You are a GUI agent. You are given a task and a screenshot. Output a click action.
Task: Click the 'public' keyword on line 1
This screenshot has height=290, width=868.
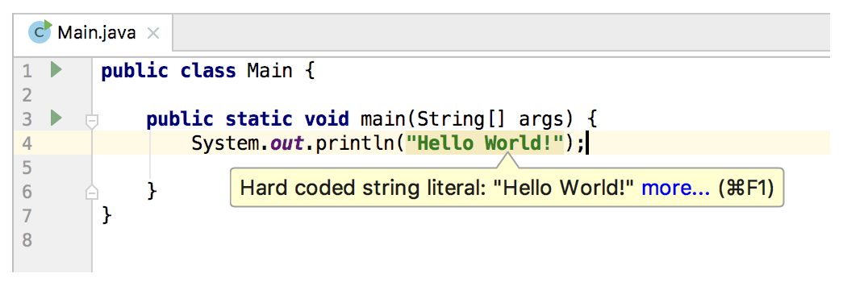(x=135, y=71)
